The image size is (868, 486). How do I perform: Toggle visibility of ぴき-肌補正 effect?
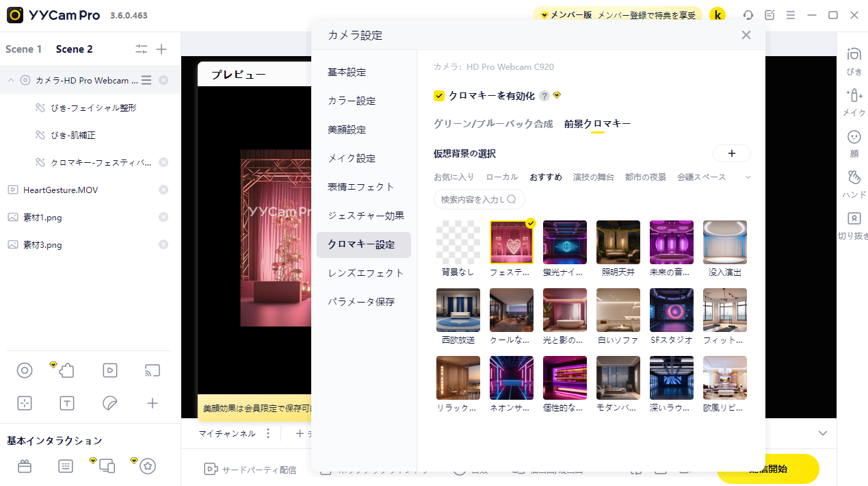[40, 135]
